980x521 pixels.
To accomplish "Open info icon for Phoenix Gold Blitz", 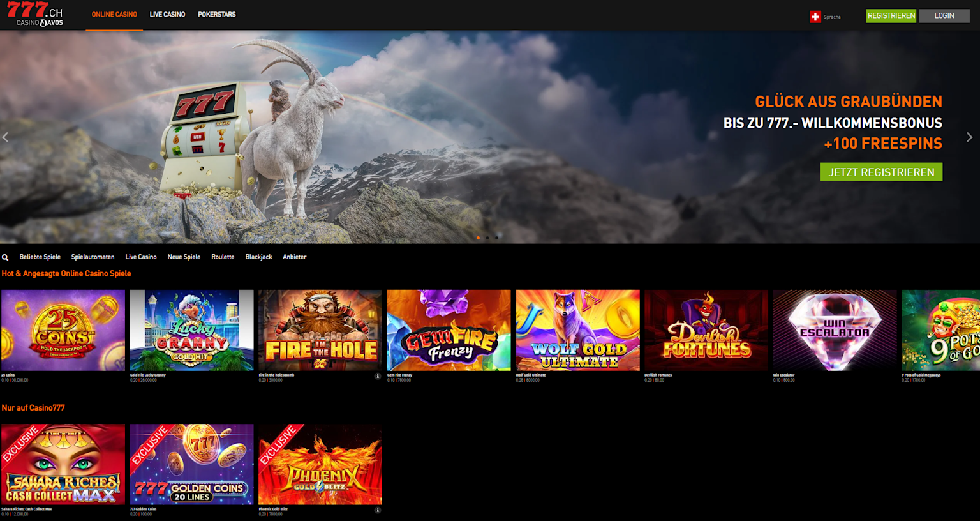I will (378, 510).
